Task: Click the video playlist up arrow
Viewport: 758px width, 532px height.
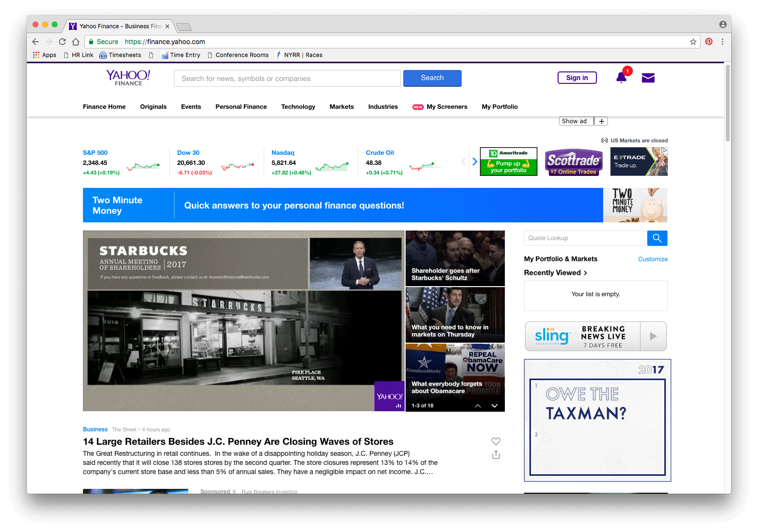Action: [478, 406]
